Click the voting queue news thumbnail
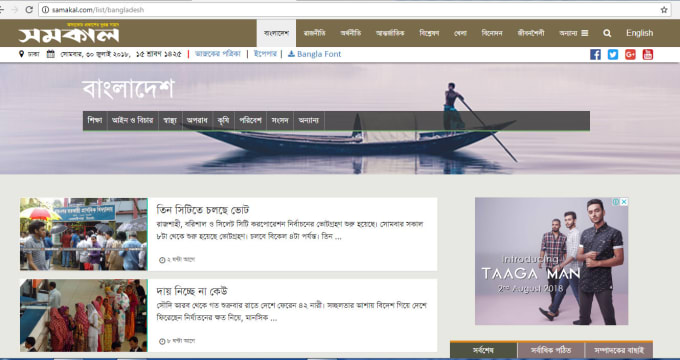The width and height of the screenshot is (680, 360). pyautogui.click(x=84, y=234)
